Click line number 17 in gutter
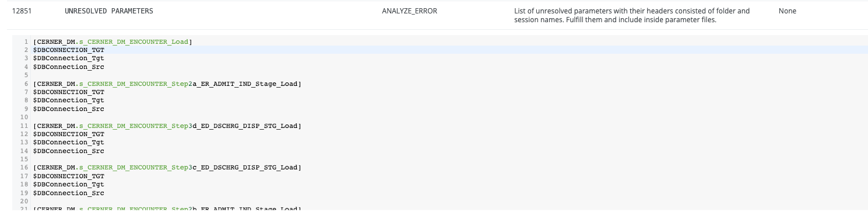 [x=24, y=176]
